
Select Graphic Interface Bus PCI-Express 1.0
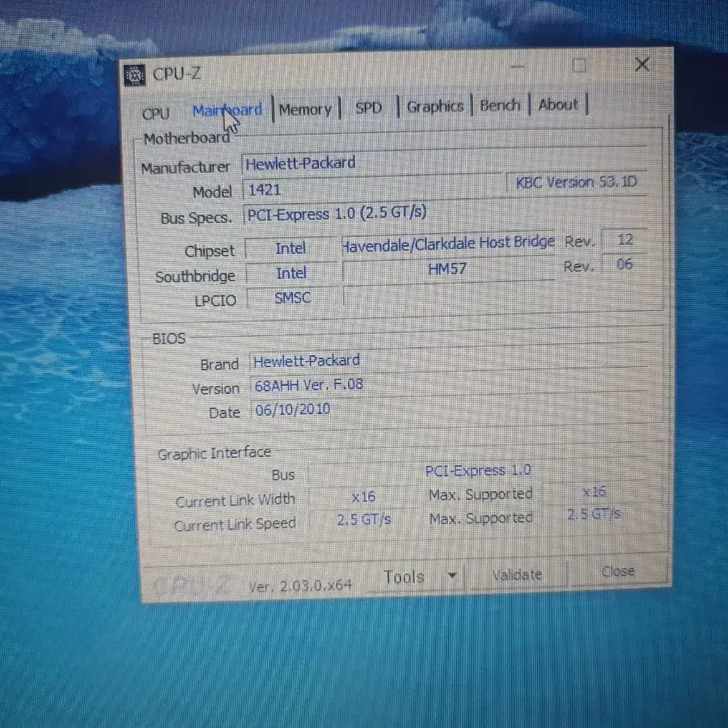coord(478,471)
